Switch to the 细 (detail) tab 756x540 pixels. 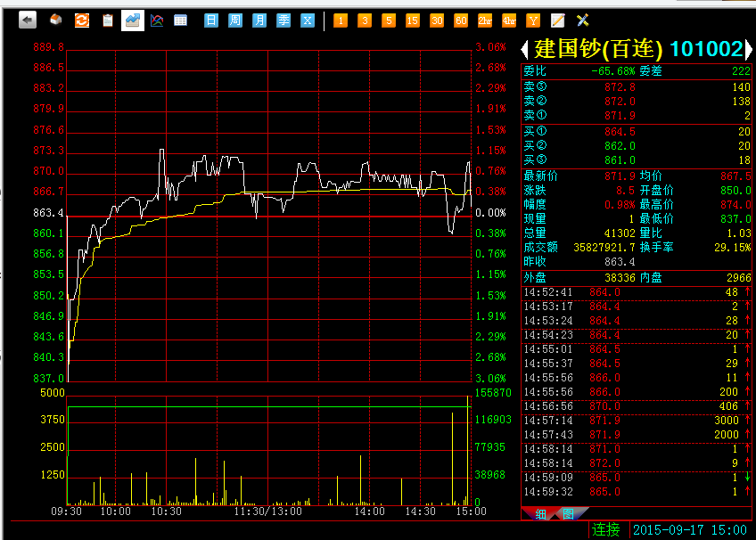[540, 513]
